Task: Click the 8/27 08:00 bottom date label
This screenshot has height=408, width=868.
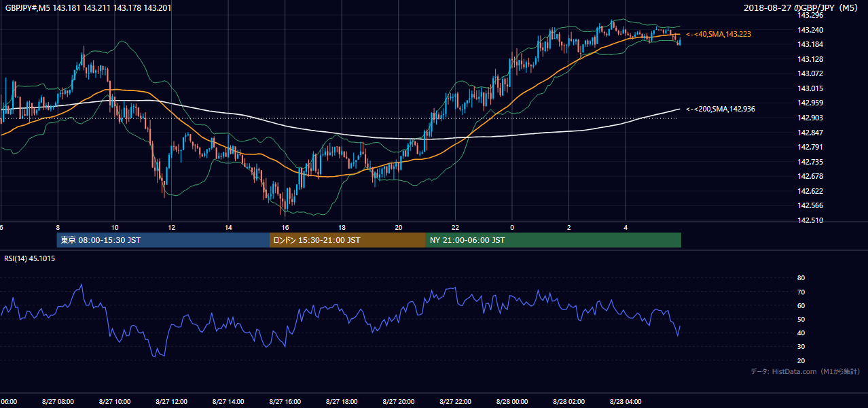Action: pyautogui.click(x=58, y=402)
